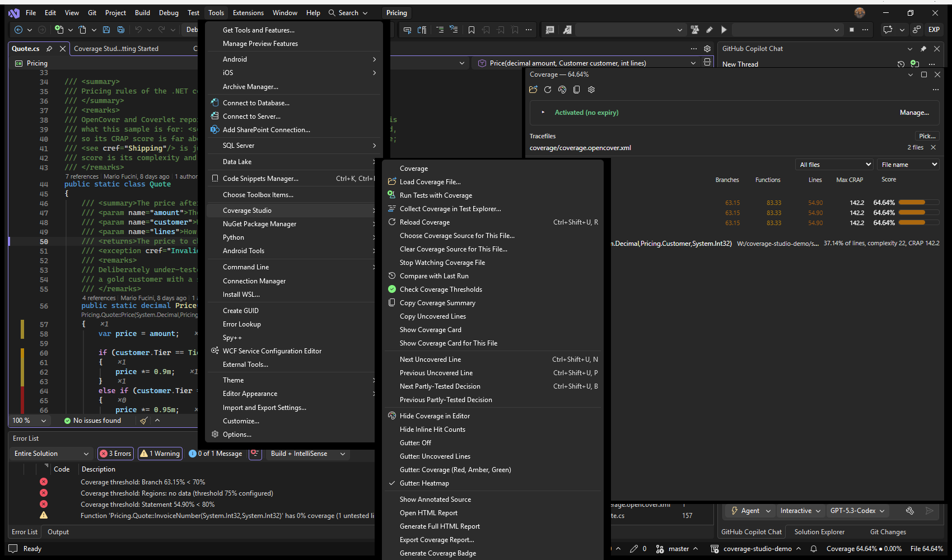The image size is (952, 560).
Task: Click the Copilot send message arrow
Action: tap(930, 511)
